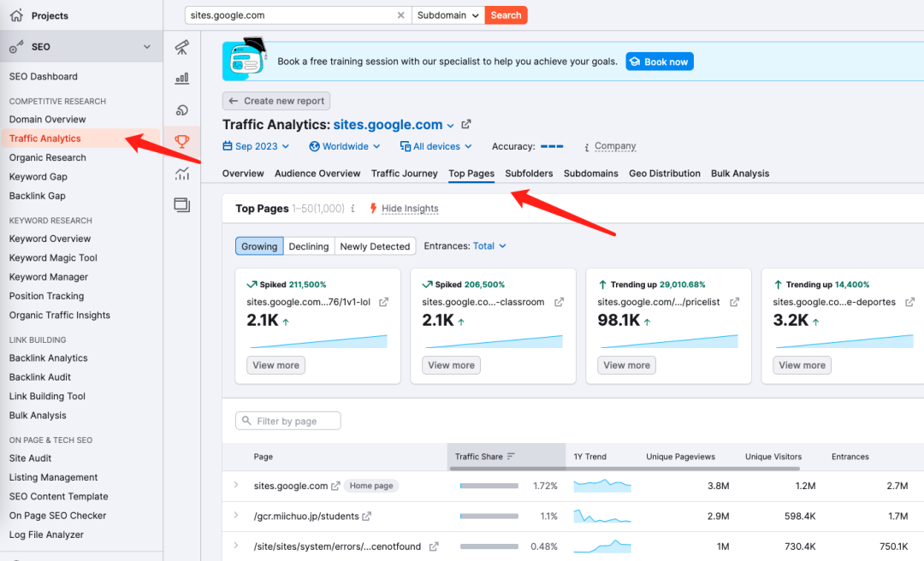Switch to Audience Overview tab
The height and width of the screenshot is (561, 924).
pyautogui.click(x=317, y=174)
